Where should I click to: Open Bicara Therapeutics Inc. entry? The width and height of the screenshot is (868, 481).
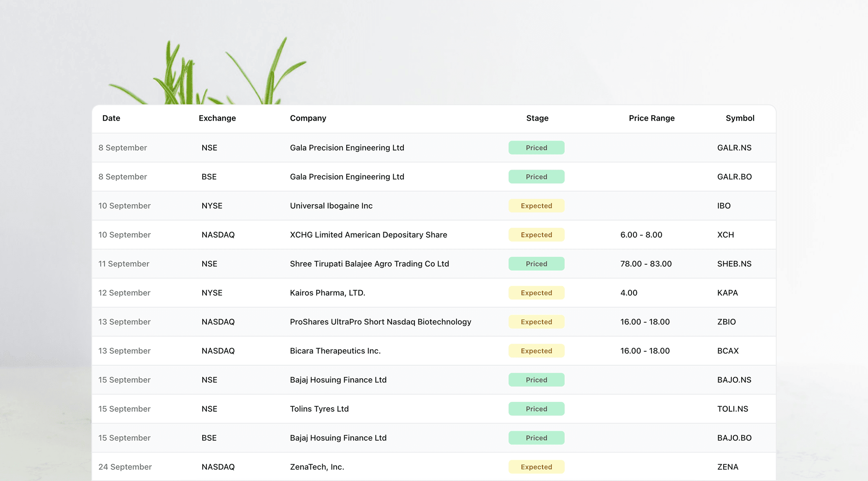click(x=335, y=351)
